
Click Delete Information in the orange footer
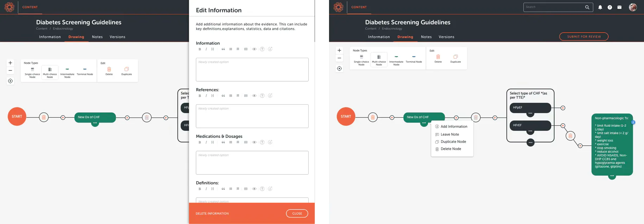[x=212, y=213]
